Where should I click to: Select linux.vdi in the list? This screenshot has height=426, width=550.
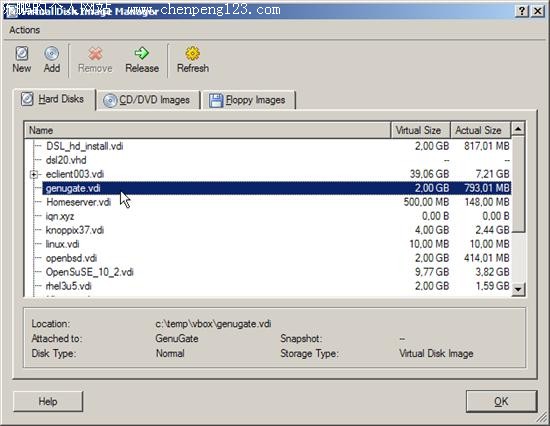pos(62,244)
